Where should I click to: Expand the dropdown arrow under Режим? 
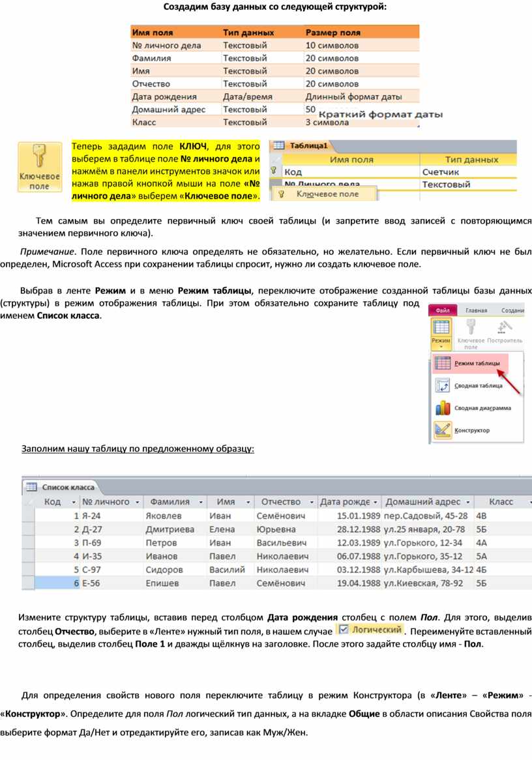click(x=441, y=347)
